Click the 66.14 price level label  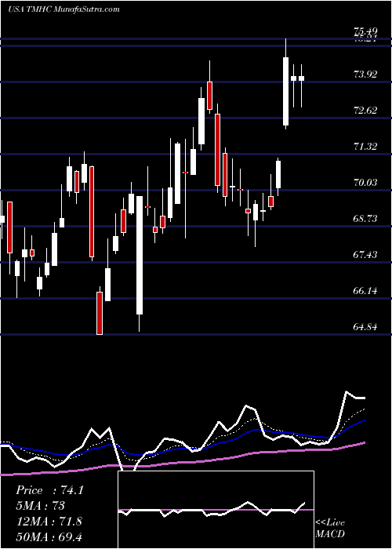point(366,291)
